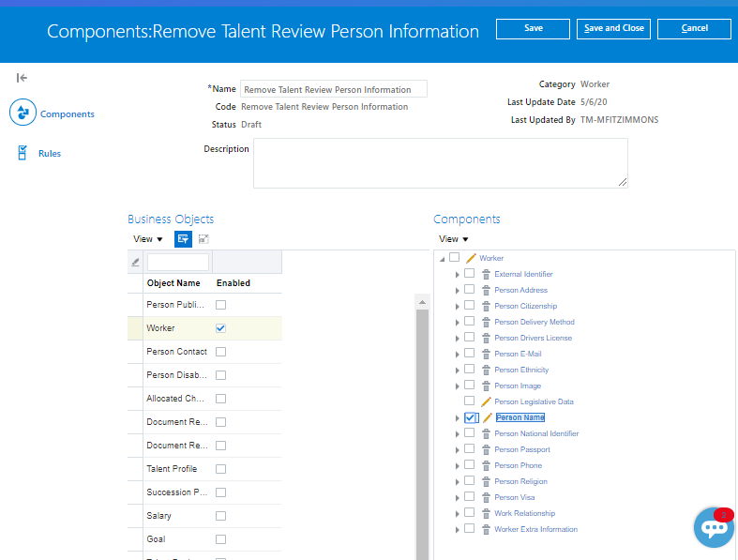Open Business Objects View dropdown

(x=147, y=239)
